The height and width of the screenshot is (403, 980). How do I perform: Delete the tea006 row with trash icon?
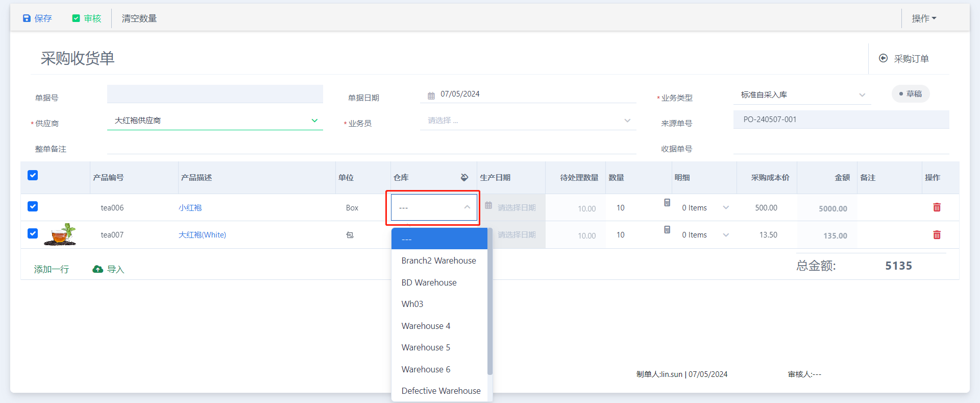click(x=937, y=207)
